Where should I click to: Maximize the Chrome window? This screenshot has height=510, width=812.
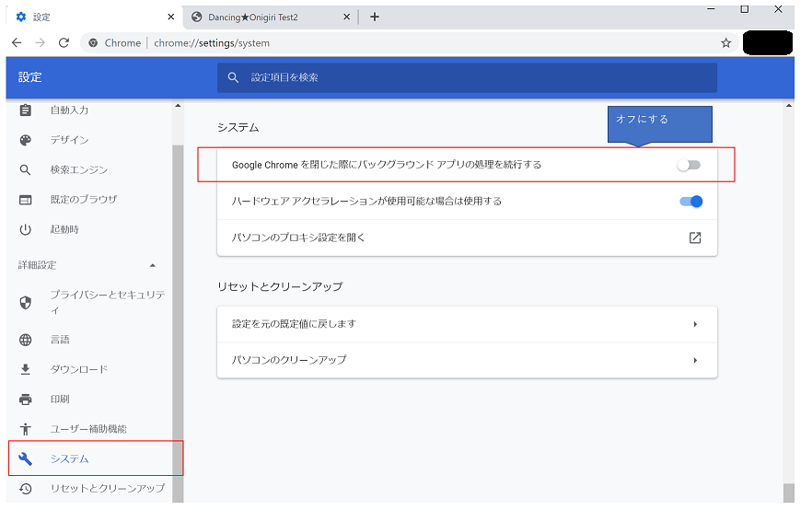[x=744, y=9]
